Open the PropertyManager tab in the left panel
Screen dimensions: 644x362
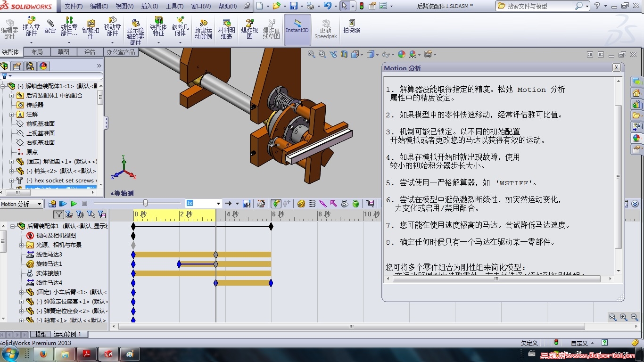pyautogui.click(x=17, y=66)
